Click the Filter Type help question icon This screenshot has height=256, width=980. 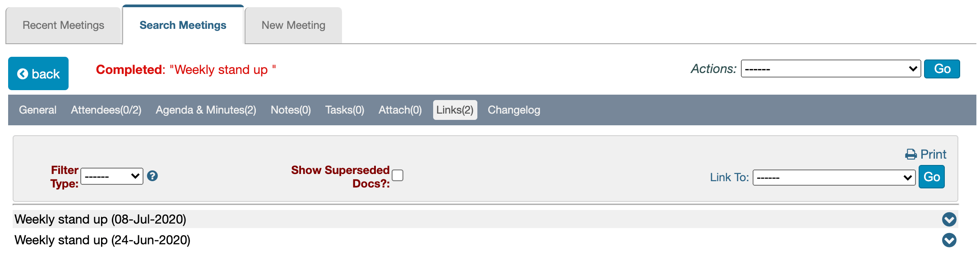[x=153, y=176]
